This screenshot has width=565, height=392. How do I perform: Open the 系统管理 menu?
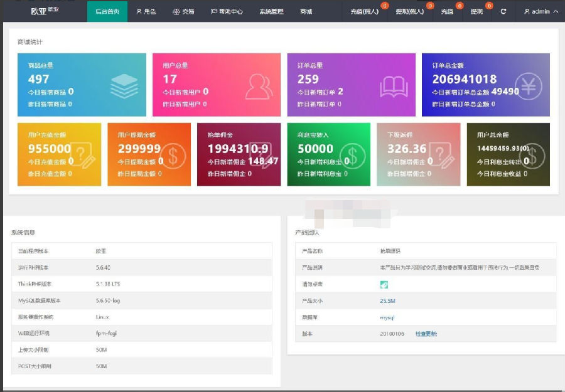271,11
